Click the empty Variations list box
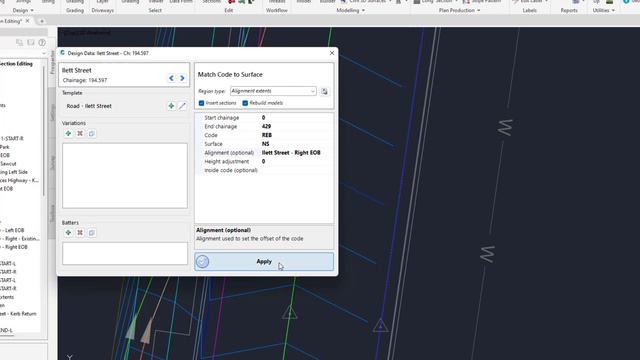The width and height of the screenshot is (640, 360). [125, 176]
